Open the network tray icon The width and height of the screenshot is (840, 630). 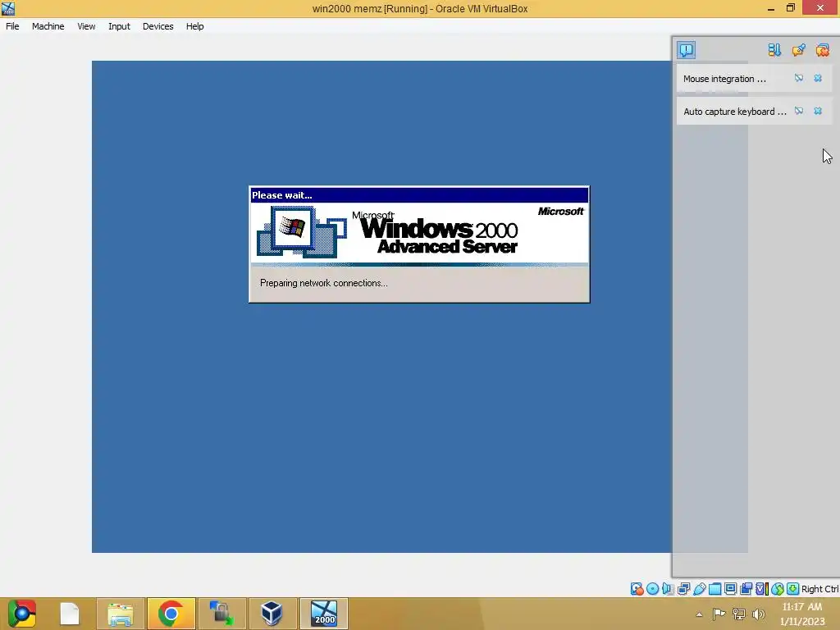739,614
